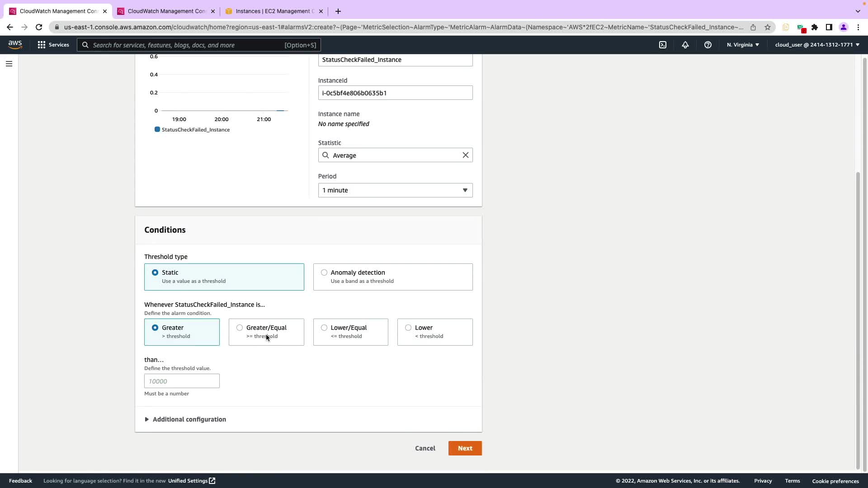Choose the Lower threshold condition

(x=408, y=328)
